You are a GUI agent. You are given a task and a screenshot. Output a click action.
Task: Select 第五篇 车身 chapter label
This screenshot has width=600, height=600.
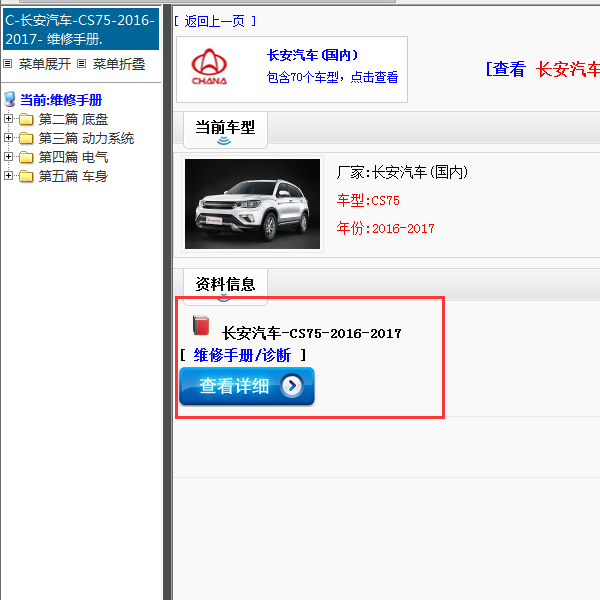pyautogui.click(x=73, y=176)
